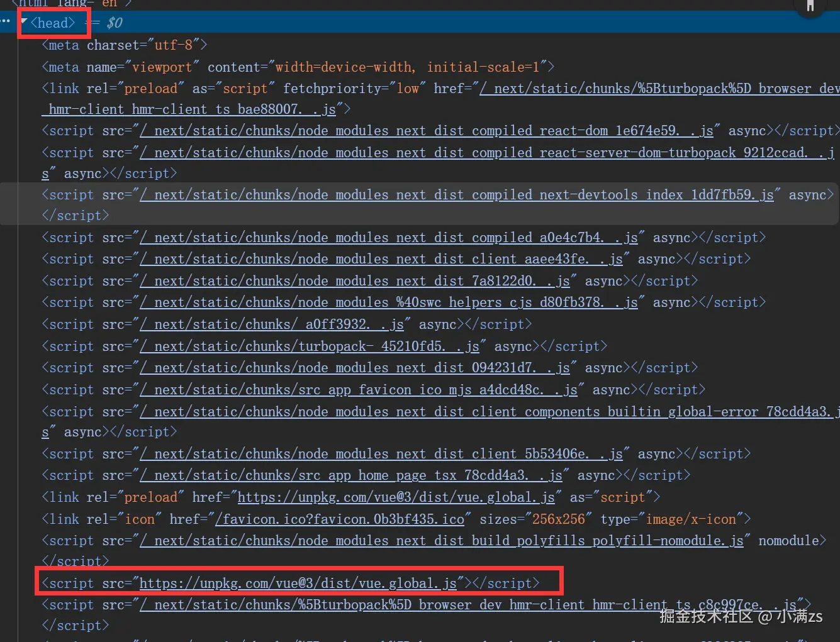Open the dist_client_aaee43fe script link

coord(381,259)
